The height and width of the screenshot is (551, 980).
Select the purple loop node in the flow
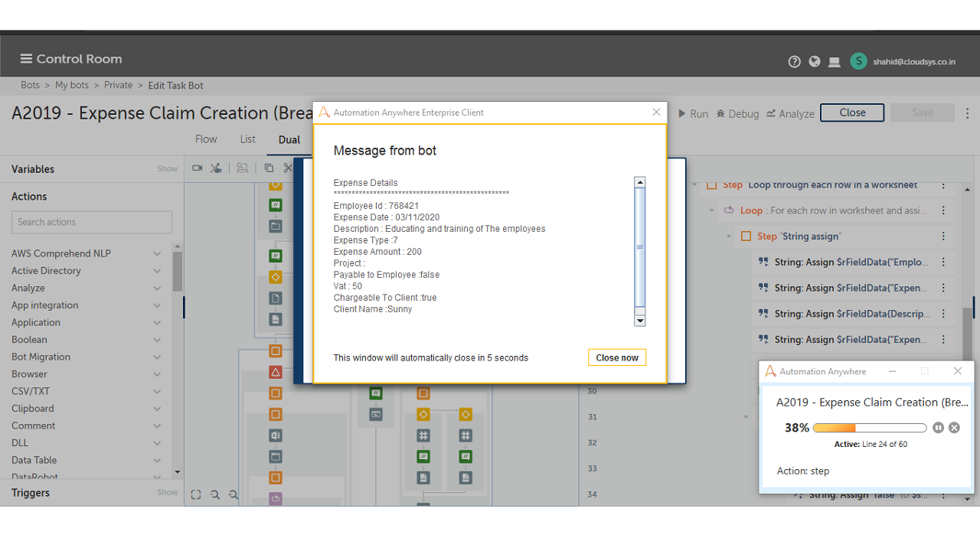pyautogui.click(x=276, y=499)
